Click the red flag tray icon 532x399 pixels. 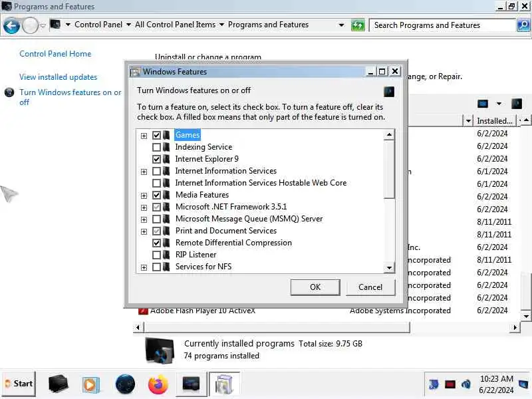click(450, 384)
